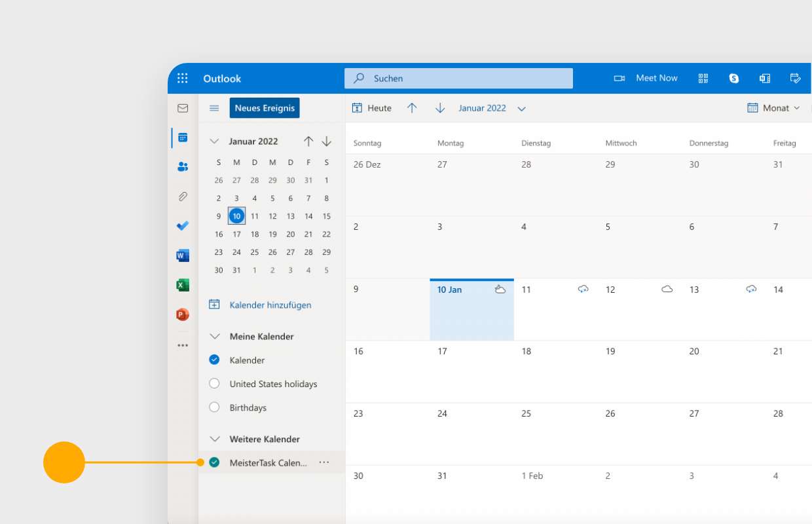The width and height of the screenshot is (812, 524).
Task: View rain weather icon on day 11
Action: coord(583,290)
